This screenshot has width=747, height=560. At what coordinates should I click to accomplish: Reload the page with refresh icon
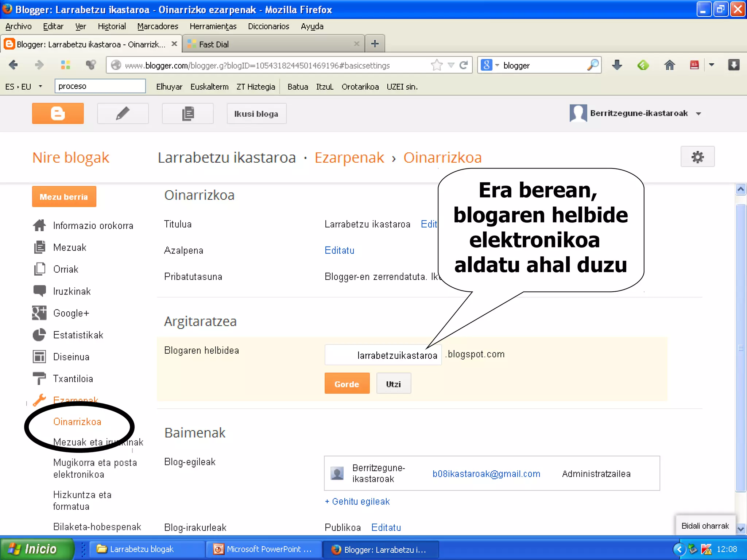pos(464,65)
